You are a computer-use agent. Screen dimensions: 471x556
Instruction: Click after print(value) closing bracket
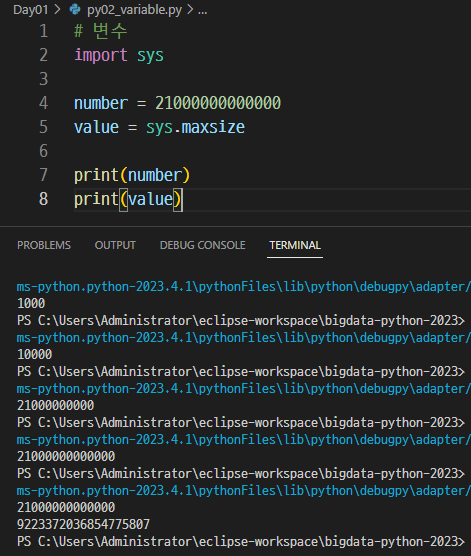coord(182,199)
